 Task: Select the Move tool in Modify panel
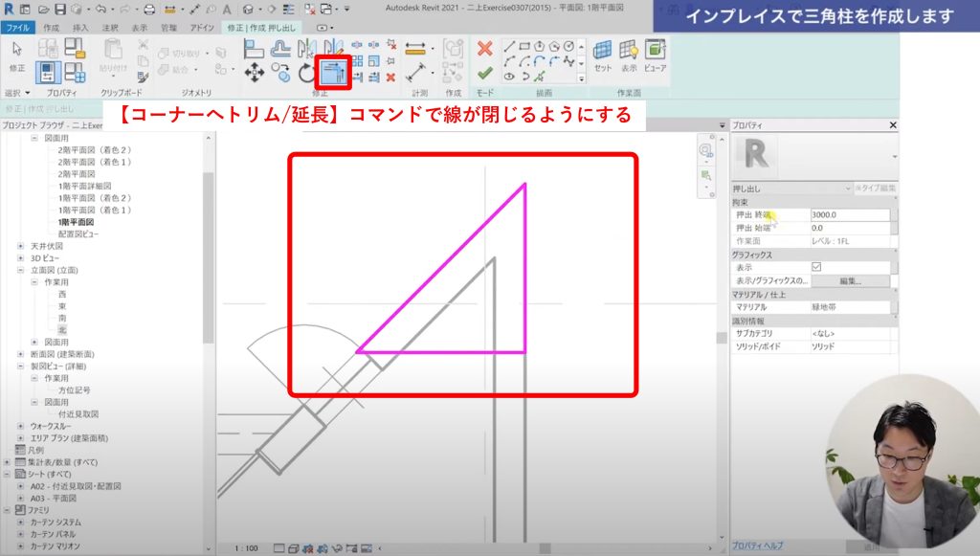click(x=255, y=73)
